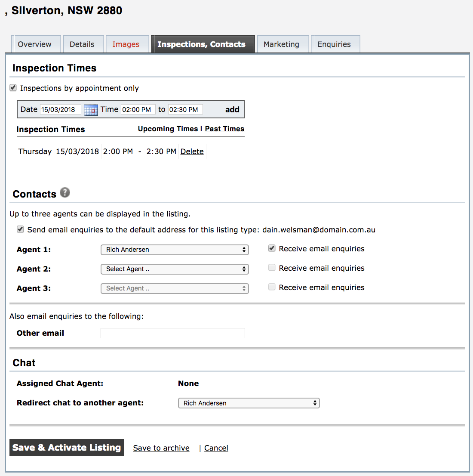Toggle Inspections by appointment only checkbox
Screen dimensions: 473x476
coord(13,88)
